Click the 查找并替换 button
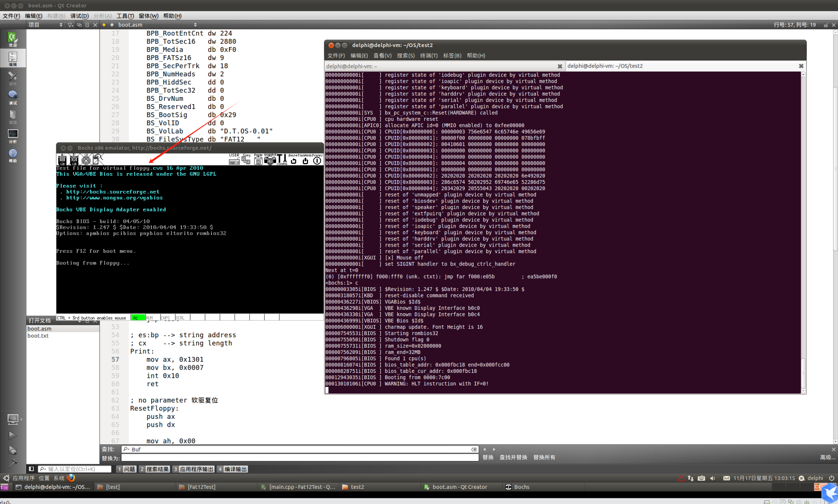The width and height of the screenshot is (838, 504). coord(513,457)
